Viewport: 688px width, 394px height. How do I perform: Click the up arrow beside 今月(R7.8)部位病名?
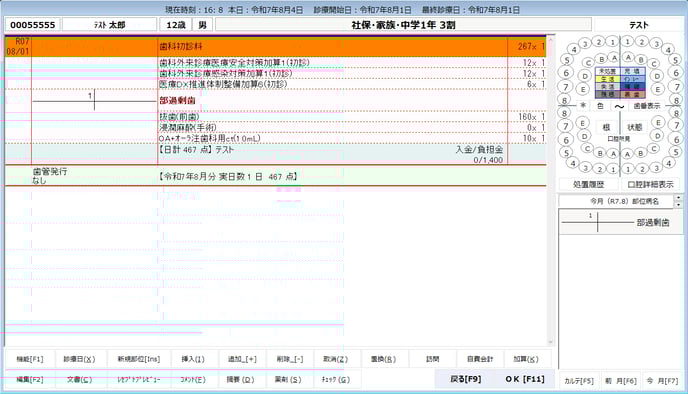(x=679, y=198)
